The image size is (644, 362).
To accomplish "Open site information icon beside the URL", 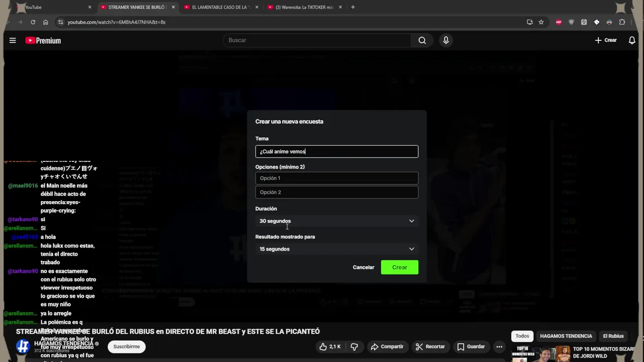I will point(60,22).
